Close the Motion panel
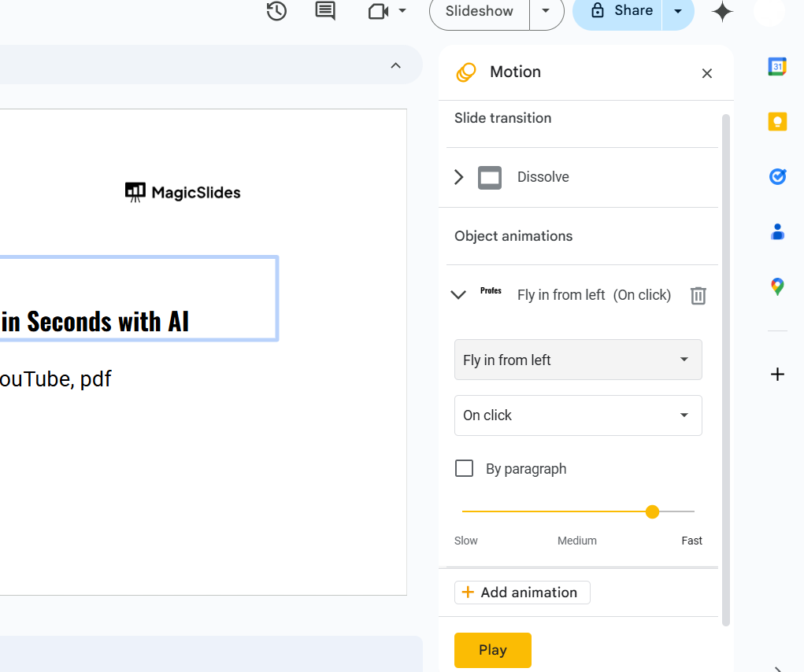The height and width of the screenshot is (672, 804). pos(706,73)
